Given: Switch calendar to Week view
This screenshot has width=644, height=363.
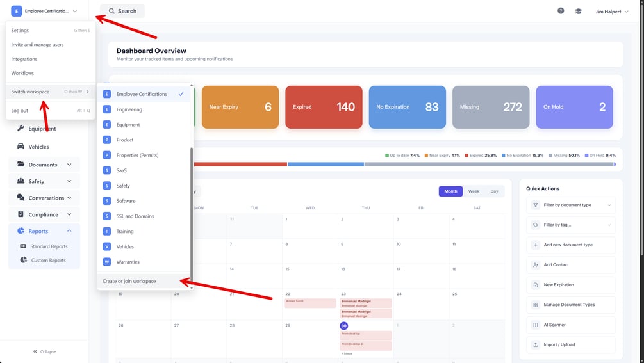Looking at the screenshot, I should click(474, 191).
